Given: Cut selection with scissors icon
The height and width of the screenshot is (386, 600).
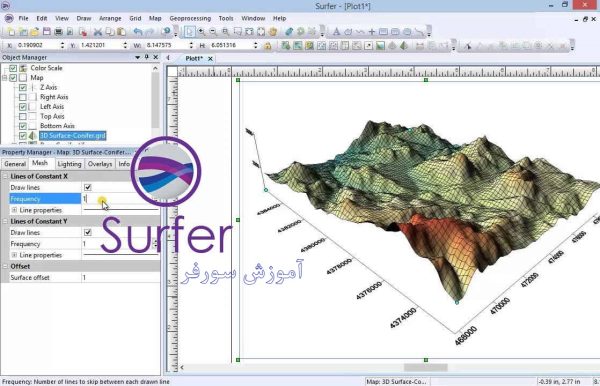Looking at the screenshot, I should pyautogui.click(x=98, y=32).
